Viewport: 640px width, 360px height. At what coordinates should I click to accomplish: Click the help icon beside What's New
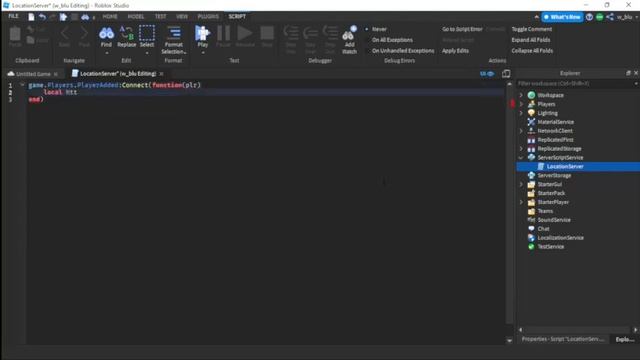(x=589, y=17)
